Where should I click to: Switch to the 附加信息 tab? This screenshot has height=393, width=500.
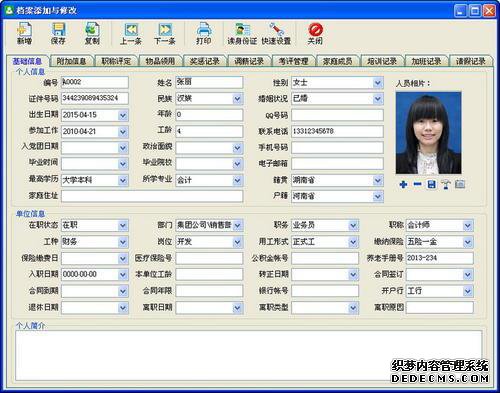(71, 61)
